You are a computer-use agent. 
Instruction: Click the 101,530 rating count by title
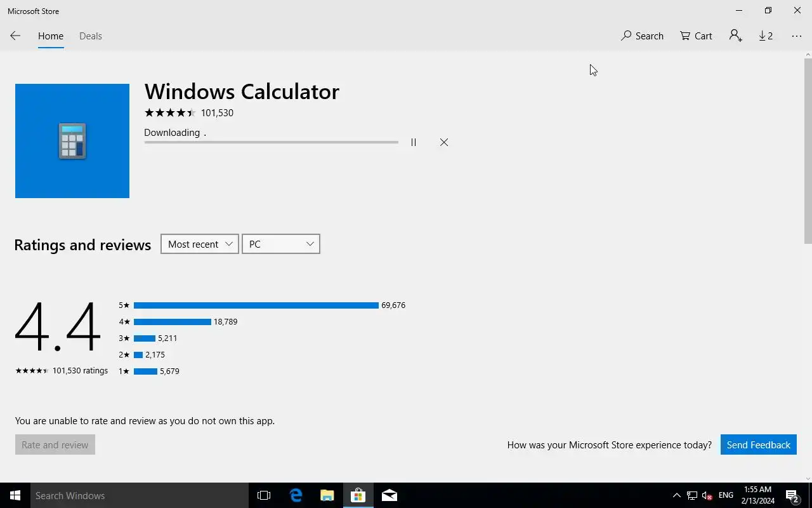tap(217, 113)
